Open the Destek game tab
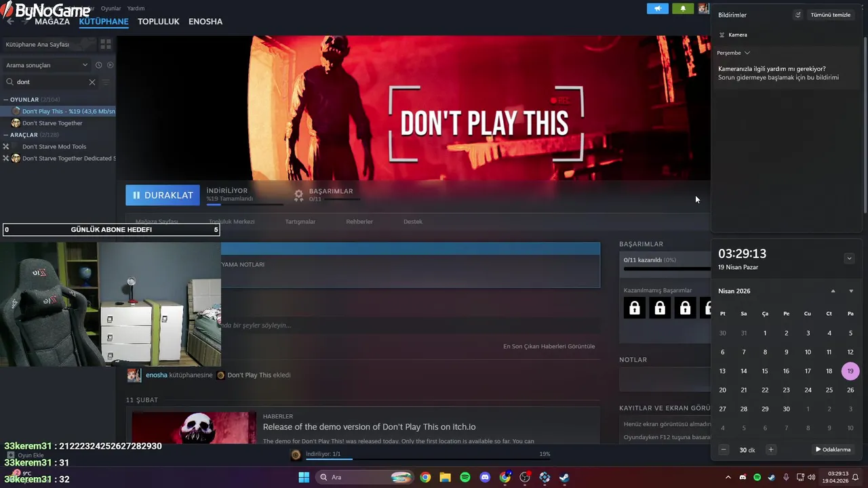The height and width of the screenshot is (488, 868). (413, 222)
